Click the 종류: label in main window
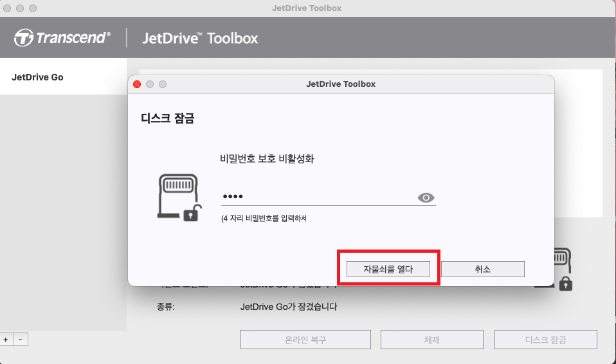Screen dimensions: 616x364 pyautogui.click(x=166, y=307)
